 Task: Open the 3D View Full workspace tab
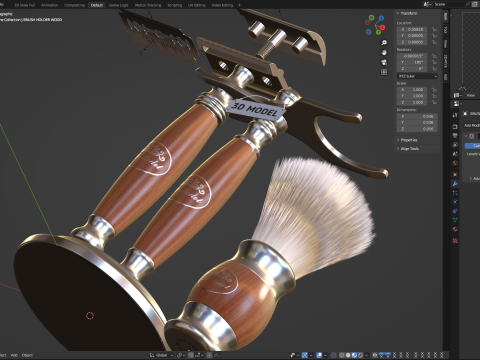24,5
